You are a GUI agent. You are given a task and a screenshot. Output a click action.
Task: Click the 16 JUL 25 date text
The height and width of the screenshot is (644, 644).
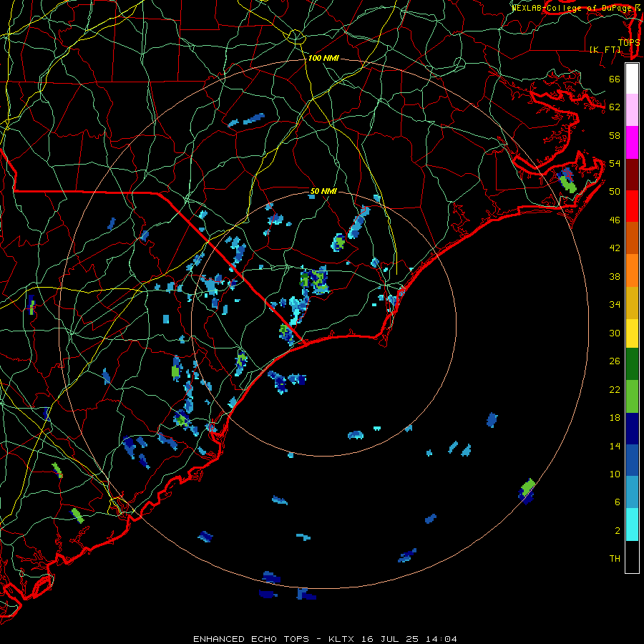pyautogui.click(x=391, y=639)
